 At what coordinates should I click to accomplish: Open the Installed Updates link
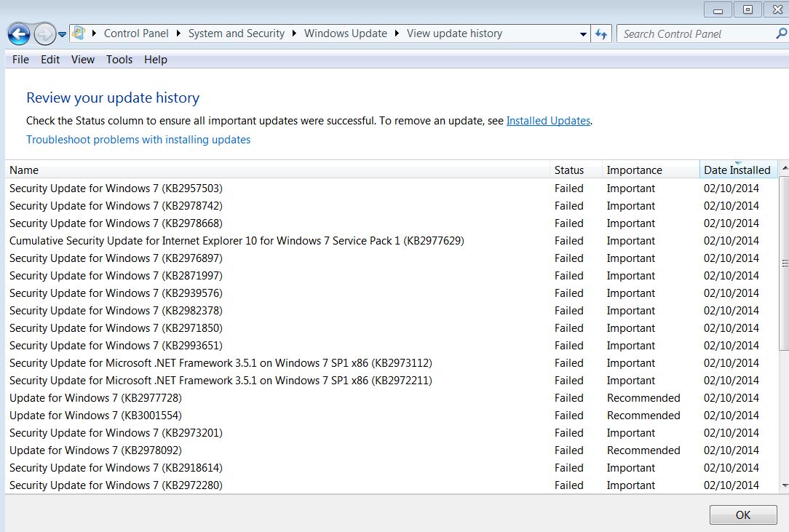pos(548,121)
